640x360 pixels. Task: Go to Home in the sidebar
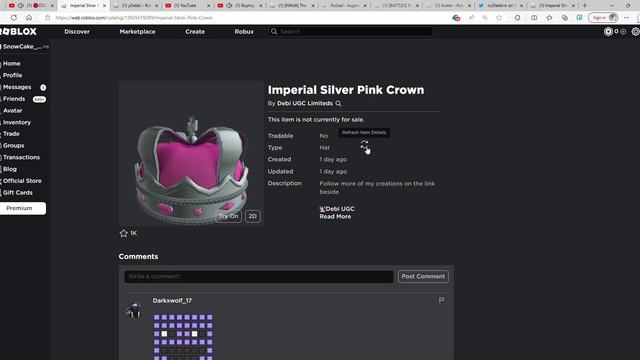click(11, 64)
